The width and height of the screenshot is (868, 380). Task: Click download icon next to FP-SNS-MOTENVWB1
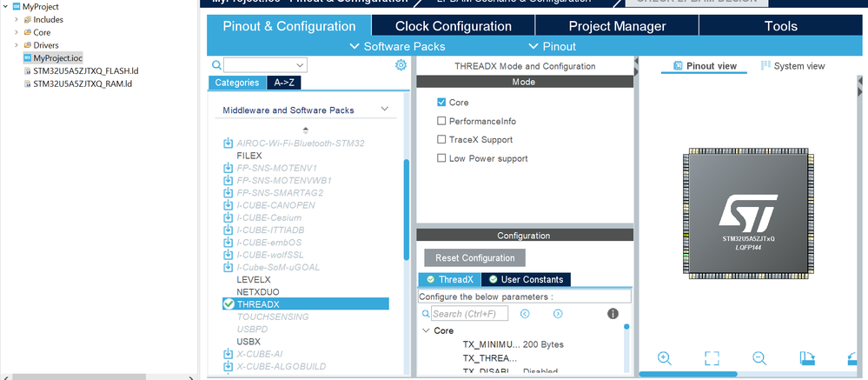228,180
